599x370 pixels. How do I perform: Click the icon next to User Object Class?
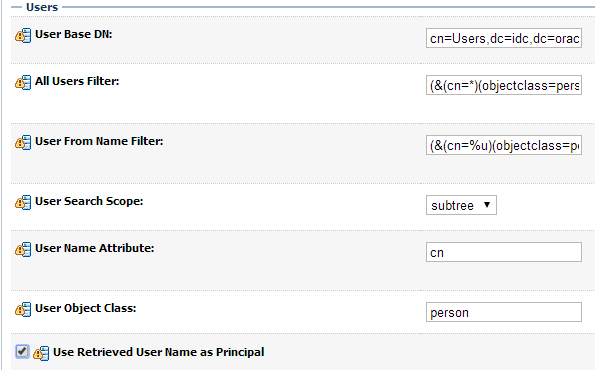click(x=23, y=309)
